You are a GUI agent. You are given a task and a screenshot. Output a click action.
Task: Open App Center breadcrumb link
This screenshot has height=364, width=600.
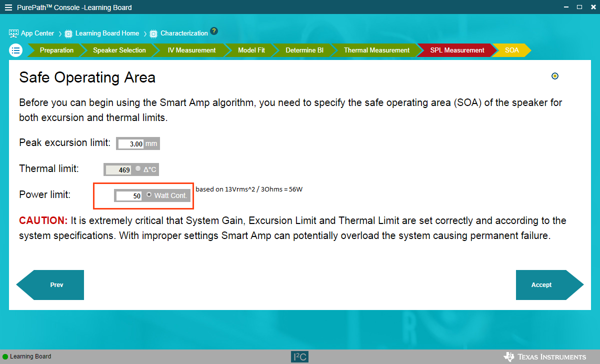point(37,33)
